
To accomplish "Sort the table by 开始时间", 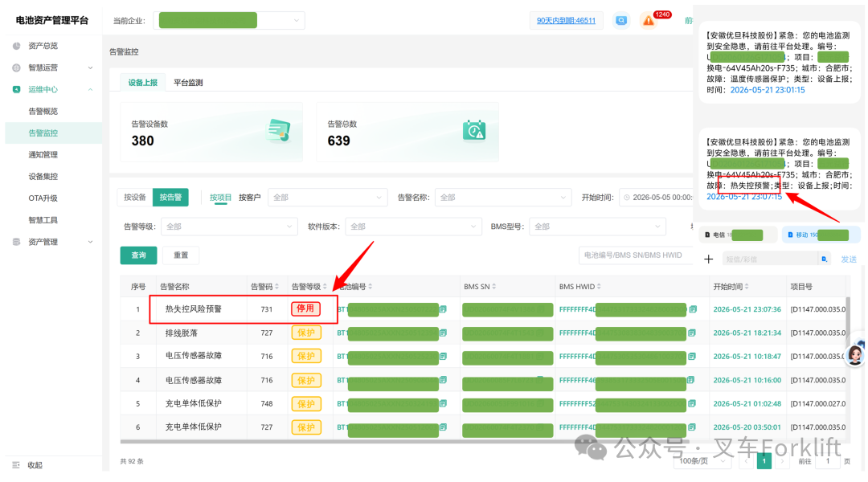I will point(747,287).
